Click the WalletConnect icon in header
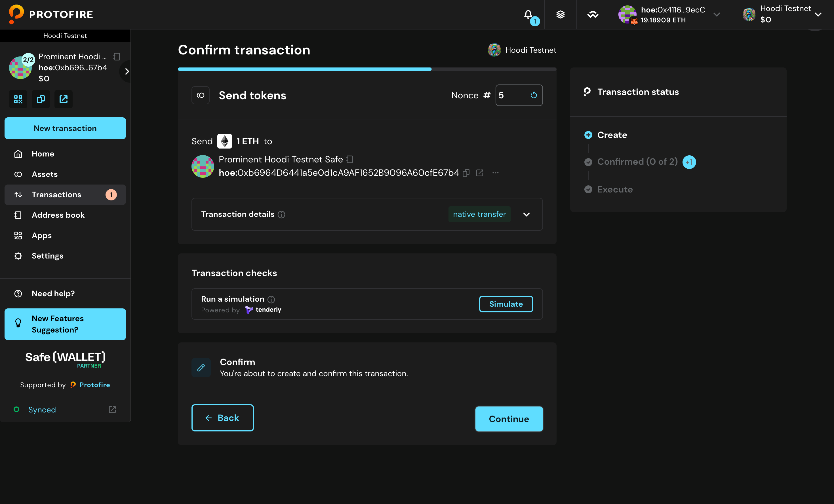 pos(593,14)
